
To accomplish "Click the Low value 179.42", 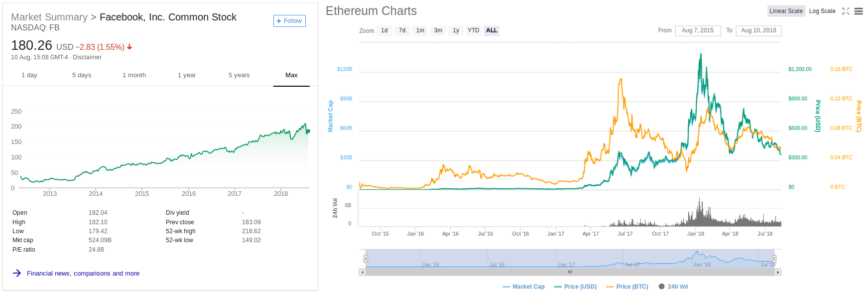I will point(98,231).
